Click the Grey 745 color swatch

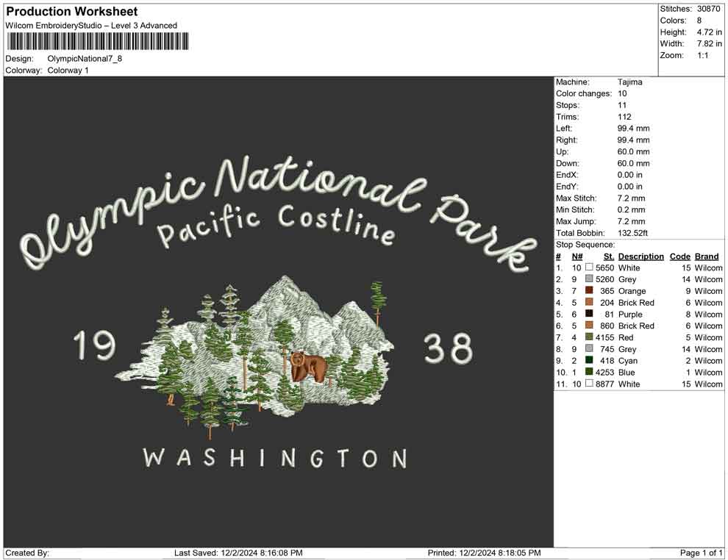pyautogui.click(x=589, y=348)
